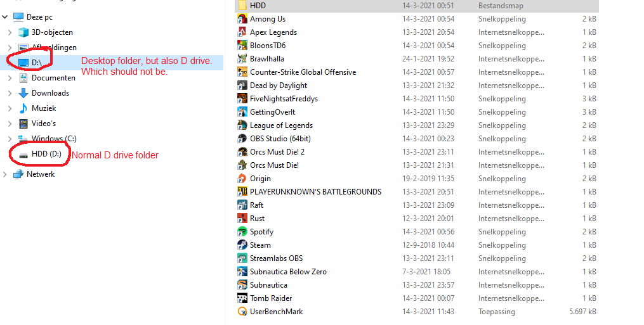This screenshot has height=325, width=644.
Task: Open the HDD folder icon
Action: 242,5
